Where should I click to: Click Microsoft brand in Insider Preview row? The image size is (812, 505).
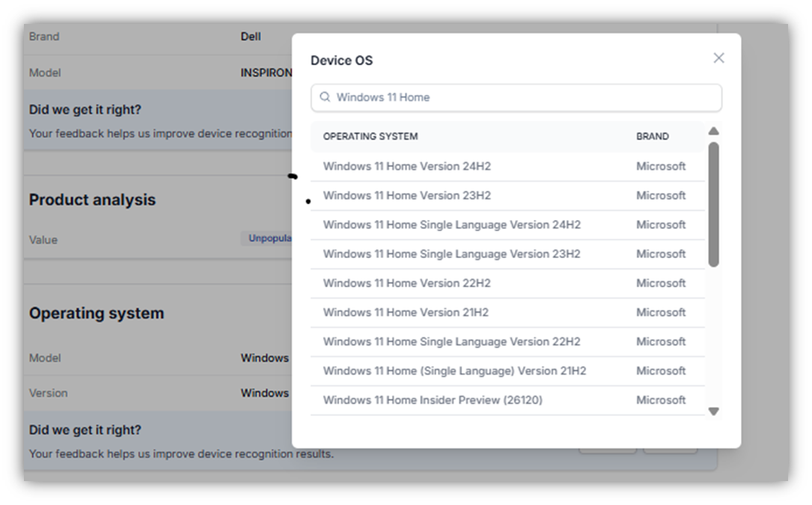(661, 400)
